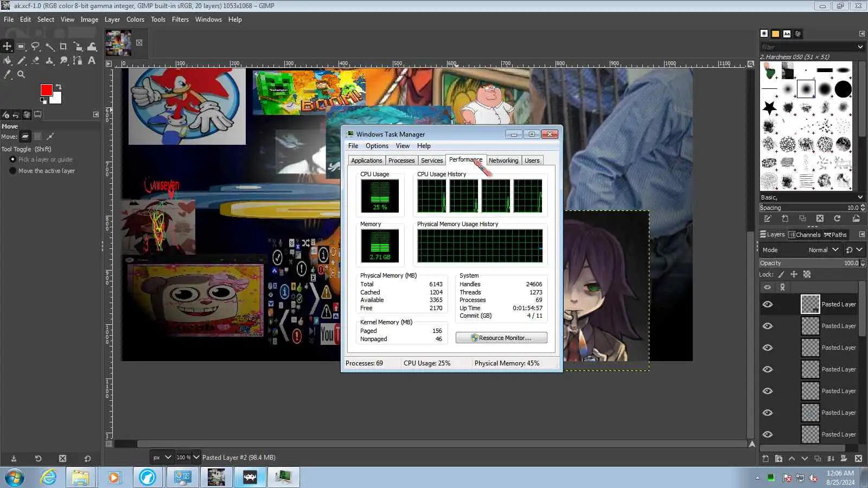Select the Color Picker tool
This screenshot has height=488, width=868.
7,75
